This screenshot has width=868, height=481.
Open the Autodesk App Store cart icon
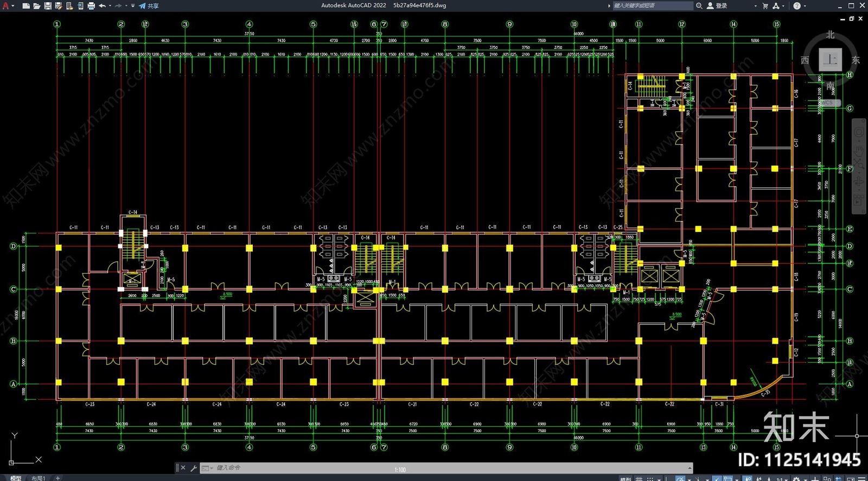(x=765, y=5)
